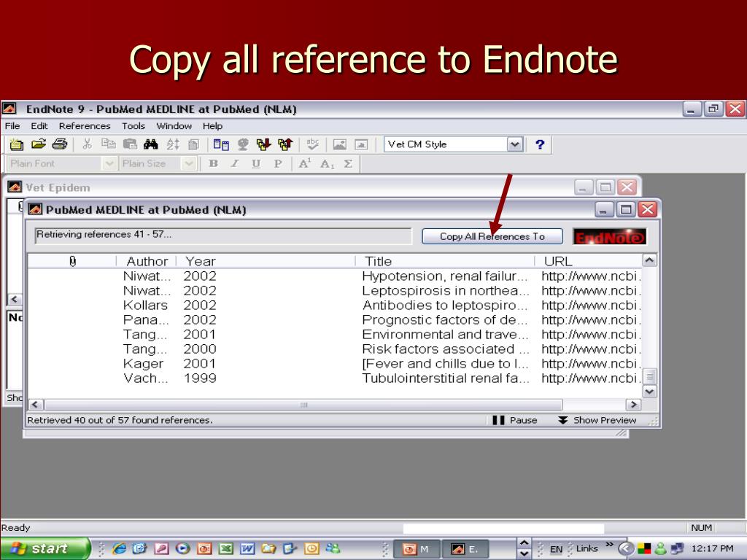This screenshot has width=747, height=560.
Task: Toggle Italic formatting button
Action: (234, 163)
